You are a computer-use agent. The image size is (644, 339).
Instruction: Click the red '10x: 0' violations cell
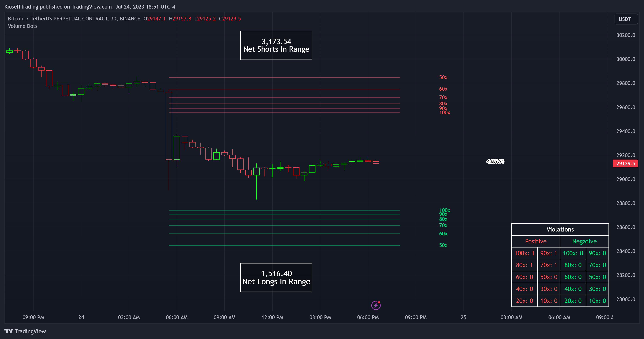tap(549, 301)
